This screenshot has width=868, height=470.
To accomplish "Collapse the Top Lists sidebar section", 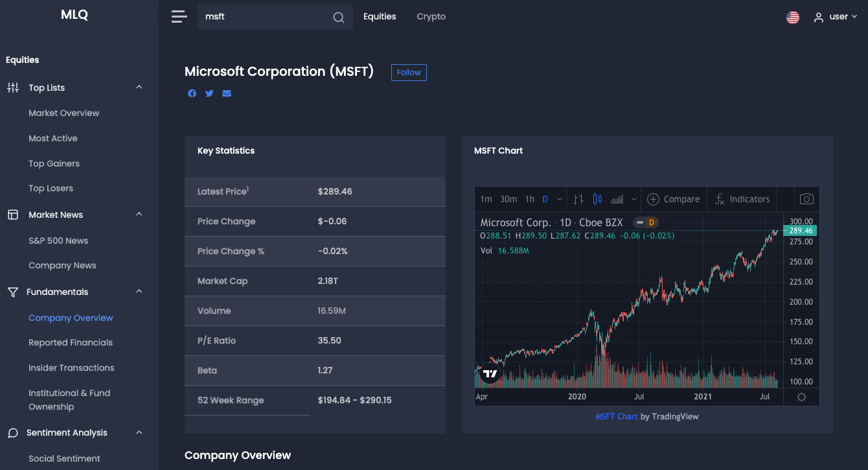I will click(x=139, y=87).
